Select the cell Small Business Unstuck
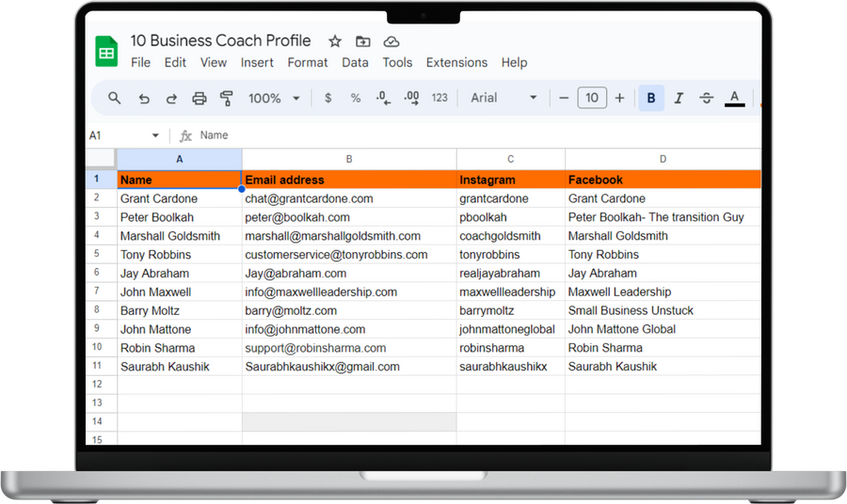 [x=663, y=310]
